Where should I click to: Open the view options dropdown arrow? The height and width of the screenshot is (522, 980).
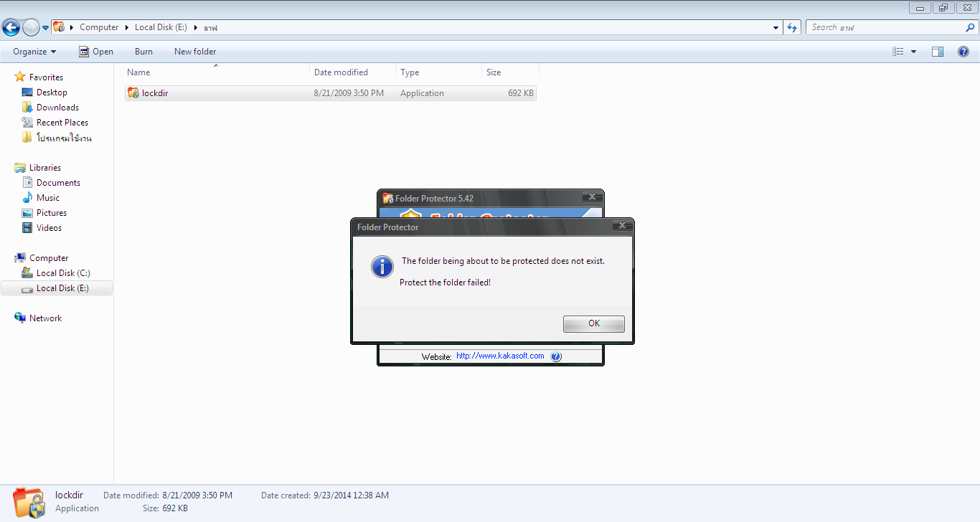pyautogui.click(x=913, y=52)
